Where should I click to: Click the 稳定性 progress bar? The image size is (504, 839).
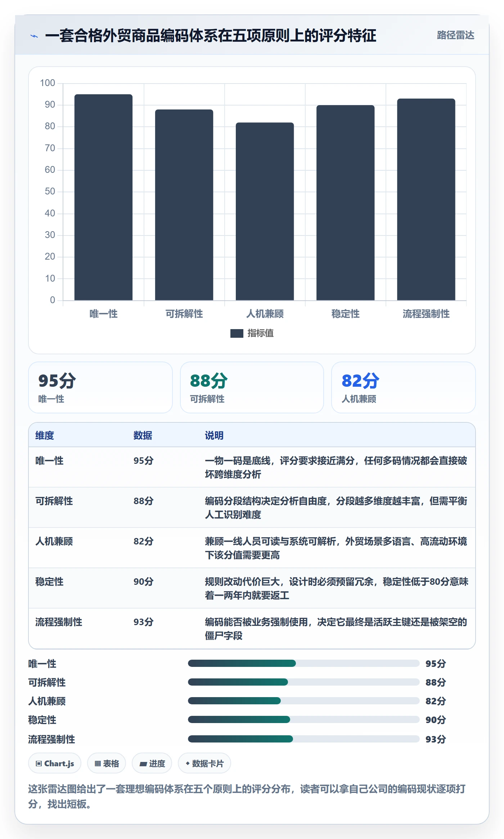[303, 719]
